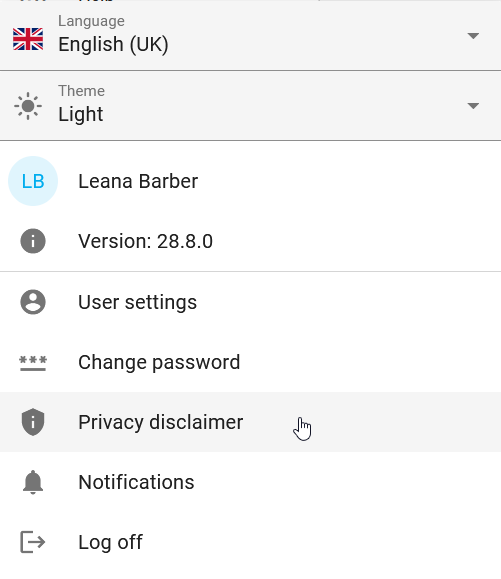Open Privacy disclaimer entry
Screen dimensions: 501x579
[250, 422]
